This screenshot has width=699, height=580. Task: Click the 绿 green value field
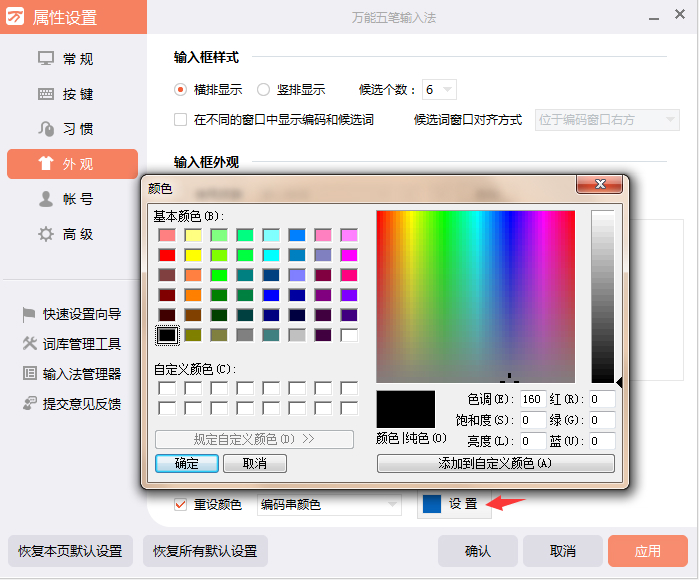click(602, 420)
